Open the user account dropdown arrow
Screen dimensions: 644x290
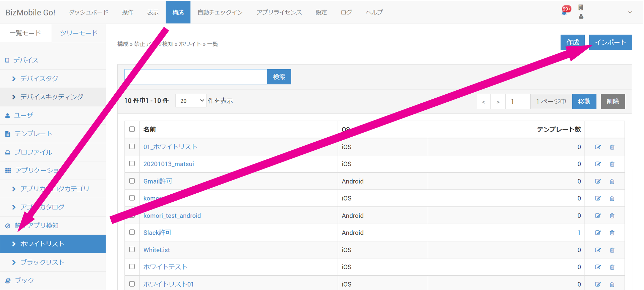pyautogui.click(x=630, y=12)
